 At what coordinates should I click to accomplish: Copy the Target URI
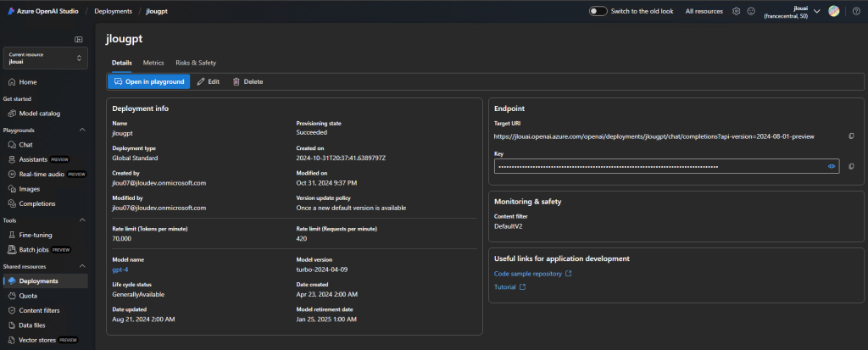[x=851, y=136]
